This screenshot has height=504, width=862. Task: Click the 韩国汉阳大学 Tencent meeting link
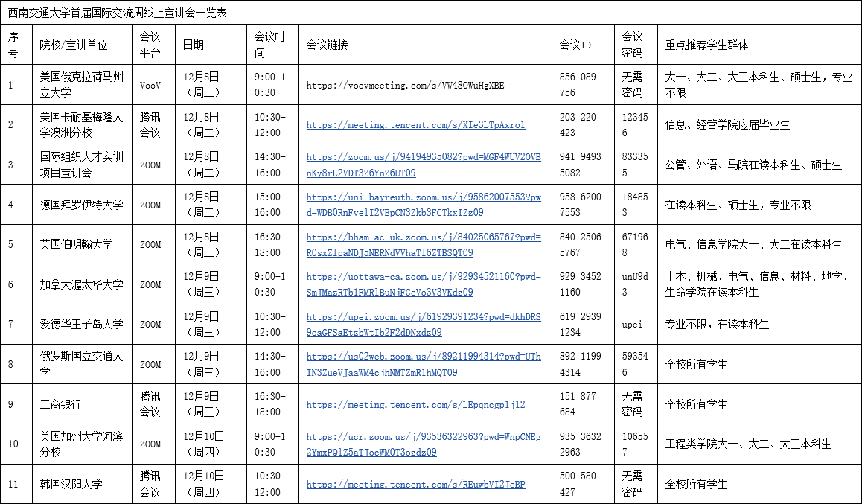tap(415, 485)
